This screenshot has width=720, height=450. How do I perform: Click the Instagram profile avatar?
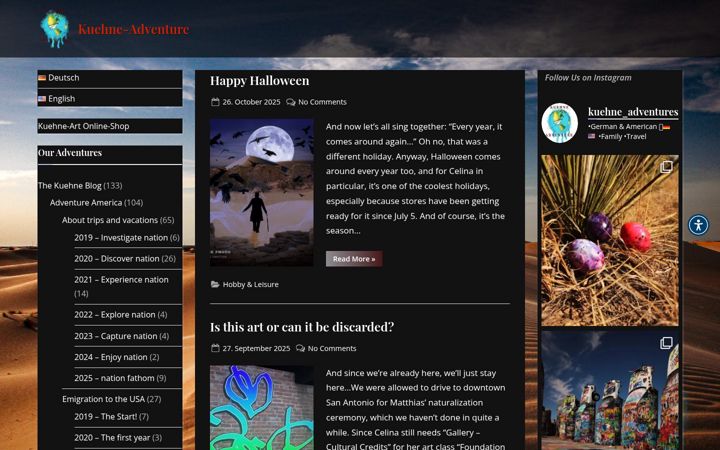pyautogui.click(x=559, y=123)
